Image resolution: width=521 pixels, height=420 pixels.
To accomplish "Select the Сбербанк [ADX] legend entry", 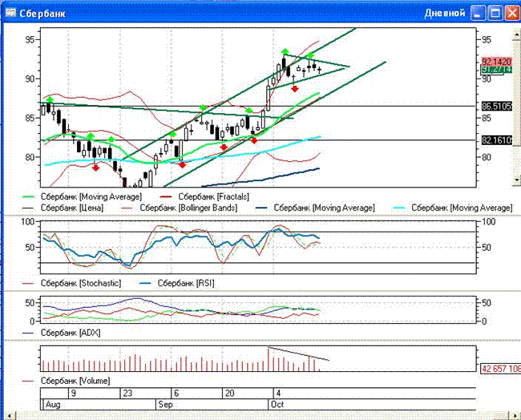I will pos(61,333).
